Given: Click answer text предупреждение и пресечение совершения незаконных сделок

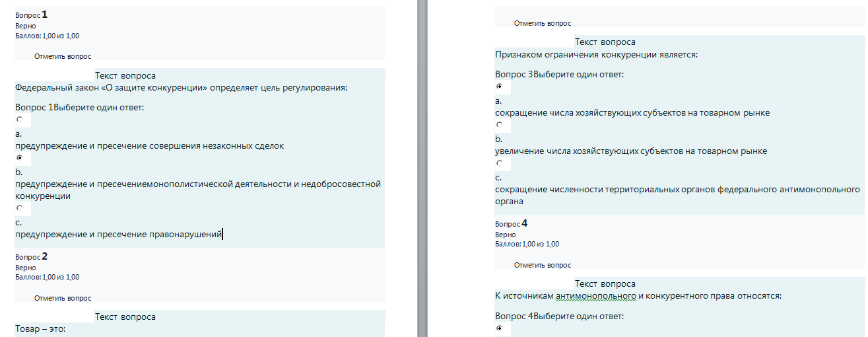Looking at the screenshot, I should [150, 146].
